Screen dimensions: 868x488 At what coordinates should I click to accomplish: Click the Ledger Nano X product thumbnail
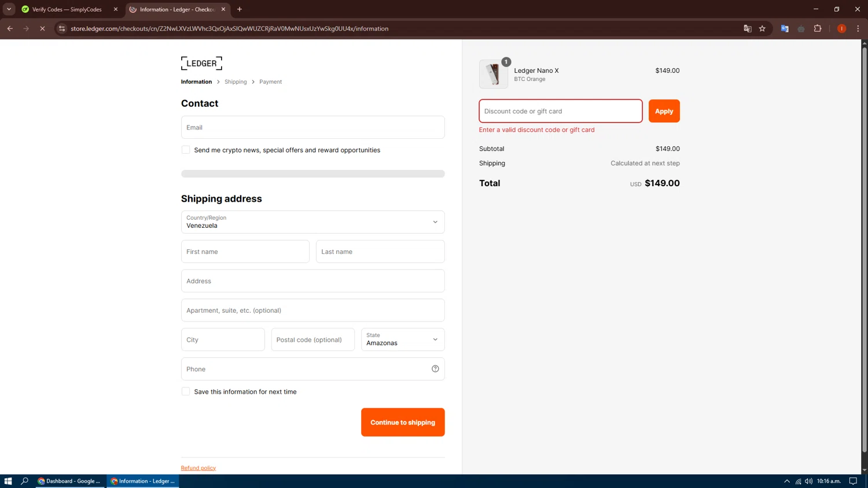(x=494, y=74)
